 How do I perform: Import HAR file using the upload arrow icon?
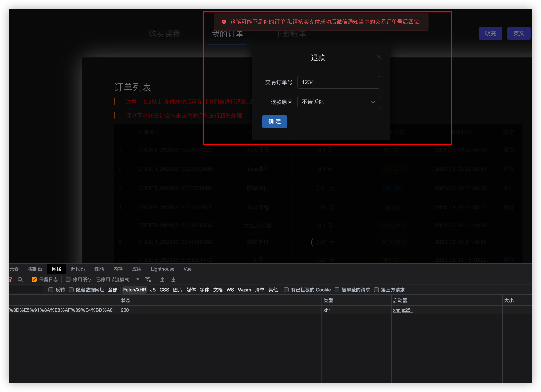(162, 279)
